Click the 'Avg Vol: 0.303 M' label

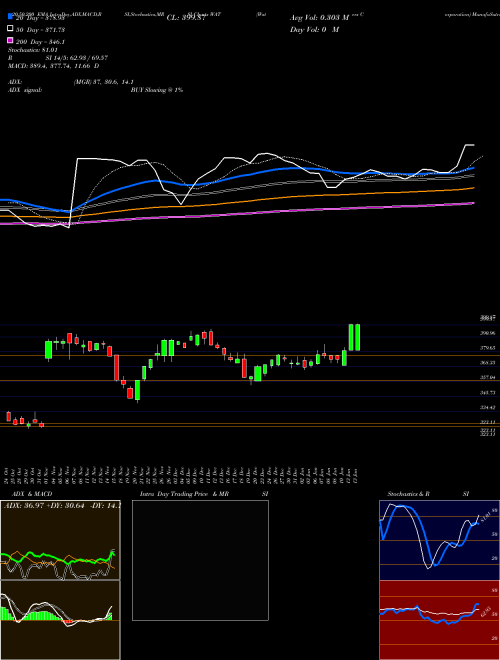(x=320, y=18)
